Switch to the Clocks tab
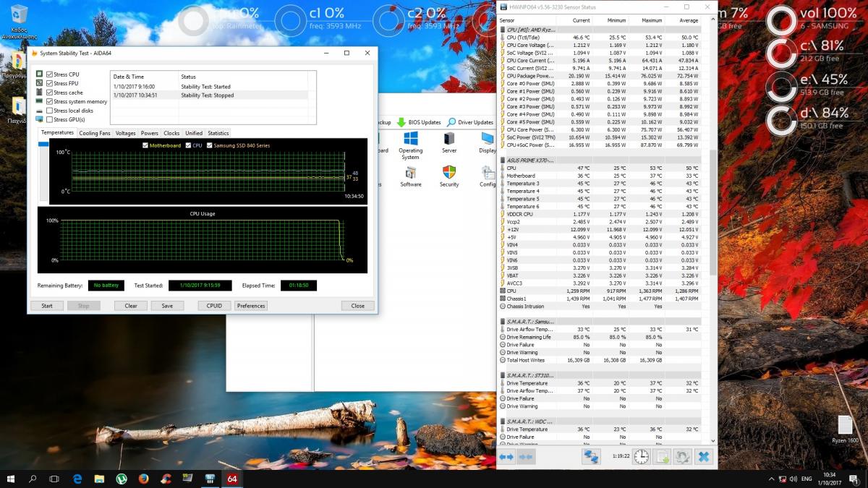 [x=171, y=133]
